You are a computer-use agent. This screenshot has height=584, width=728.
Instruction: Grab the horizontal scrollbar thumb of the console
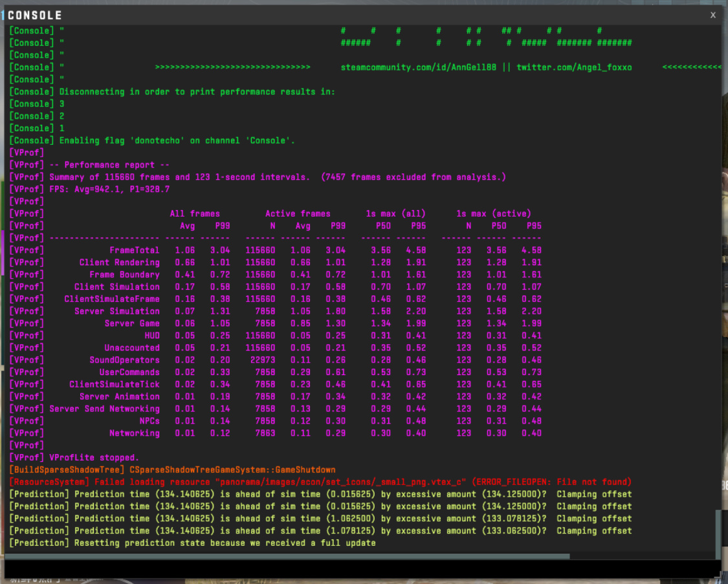pos(287,556)
